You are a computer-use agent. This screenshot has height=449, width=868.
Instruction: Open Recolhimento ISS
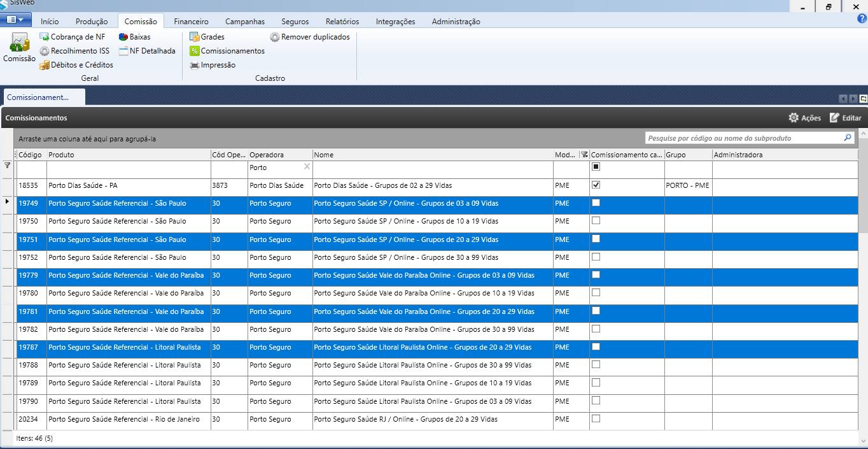click(74, 51)
